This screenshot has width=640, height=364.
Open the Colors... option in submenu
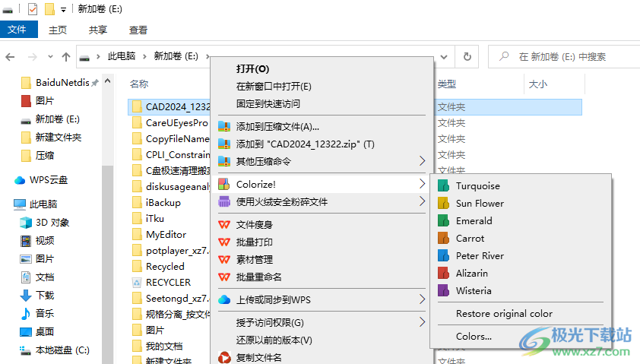tap(474, 336)
